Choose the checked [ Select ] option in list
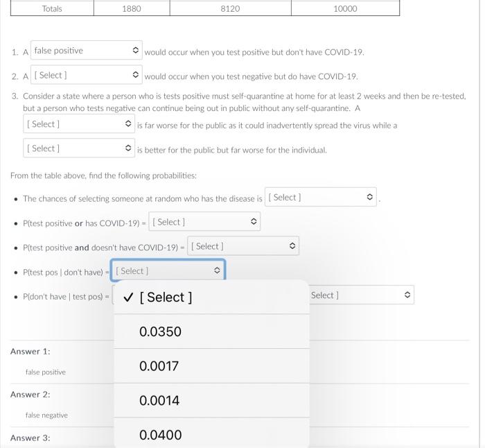 tap(211, 298)
